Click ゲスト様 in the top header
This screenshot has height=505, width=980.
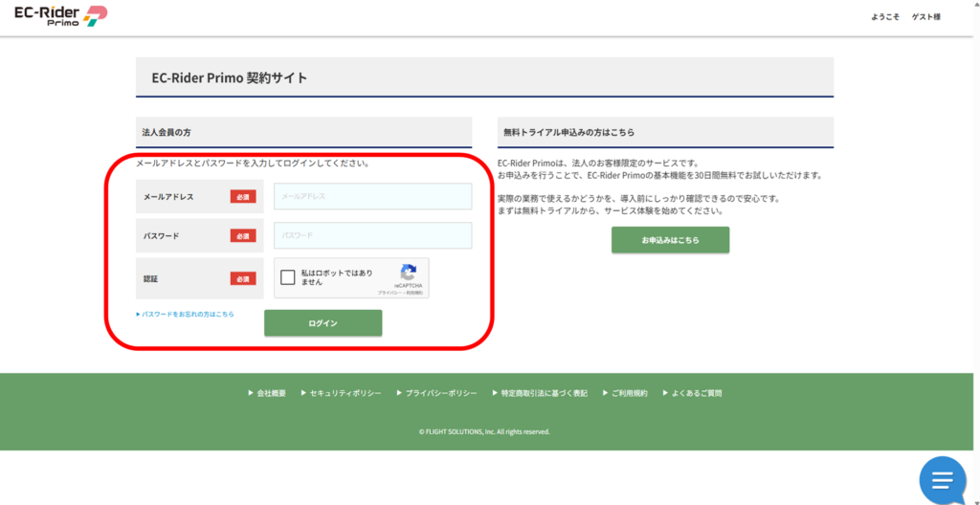coord(925,17)
